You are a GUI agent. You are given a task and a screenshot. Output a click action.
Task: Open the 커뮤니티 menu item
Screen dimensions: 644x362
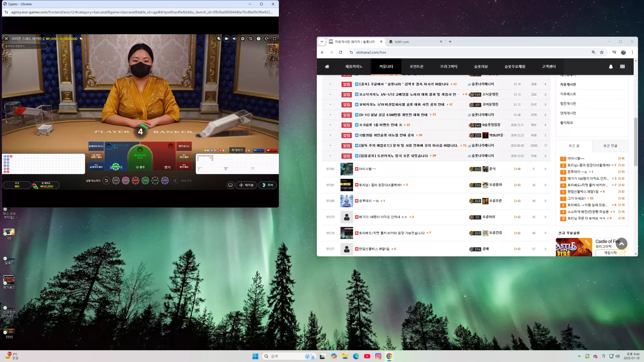(x=386, y=67)
